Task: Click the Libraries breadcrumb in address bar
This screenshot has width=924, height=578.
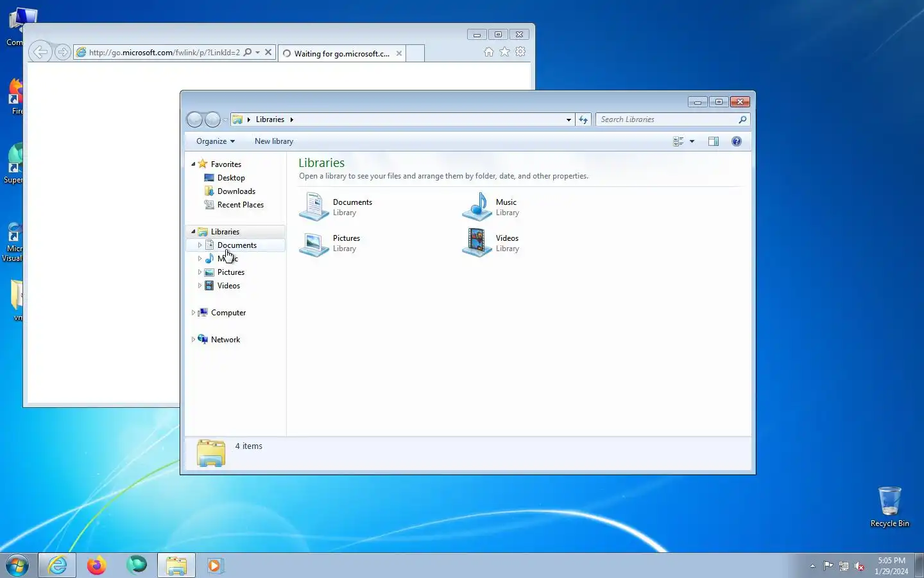Action: tap(270, 119)
